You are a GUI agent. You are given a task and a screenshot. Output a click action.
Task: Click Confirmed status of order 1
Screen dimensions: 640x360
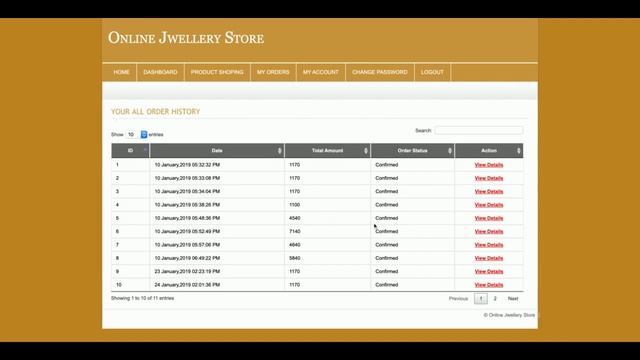[x=387, y=165]
